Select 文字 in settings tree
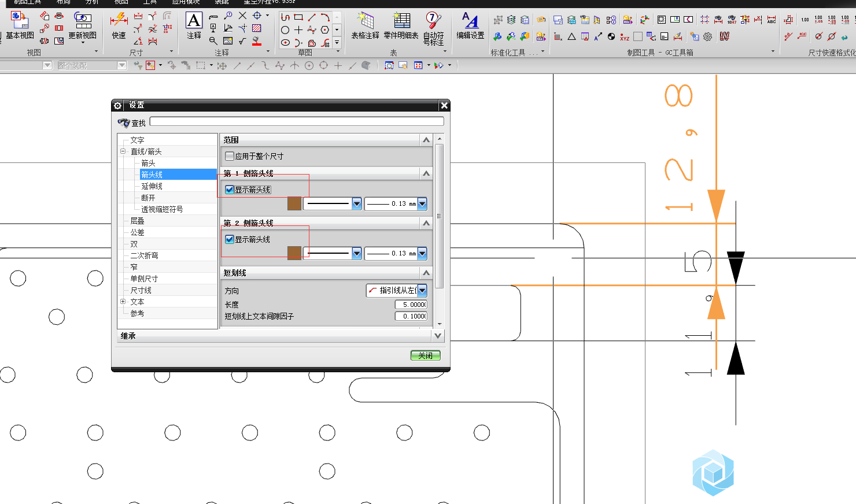The image size is (856, 504). click(x=137, y=140)
